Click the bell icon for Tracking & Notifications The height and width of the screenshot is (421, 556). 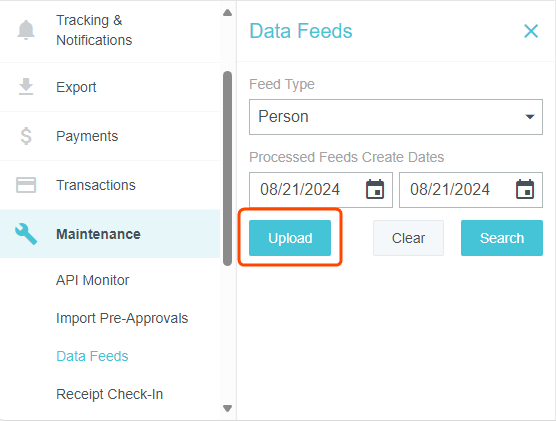26,30
